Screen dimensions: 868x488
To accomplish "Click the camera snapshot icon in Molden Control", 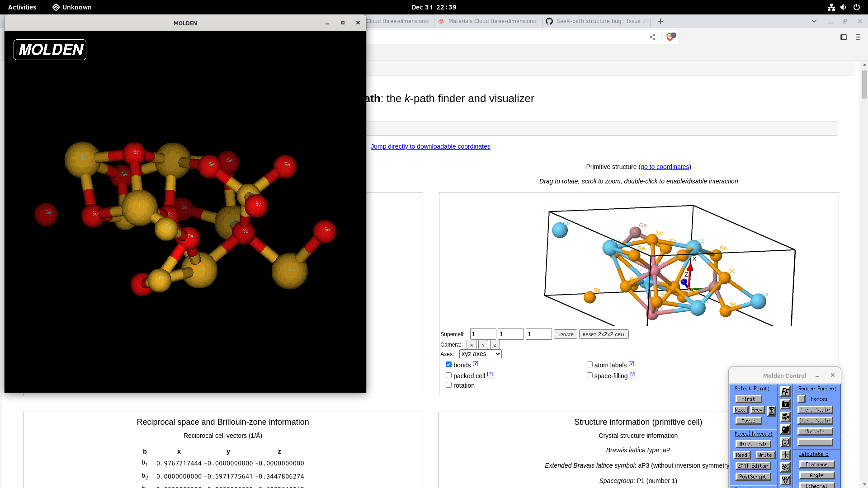I will coord(785,404).
